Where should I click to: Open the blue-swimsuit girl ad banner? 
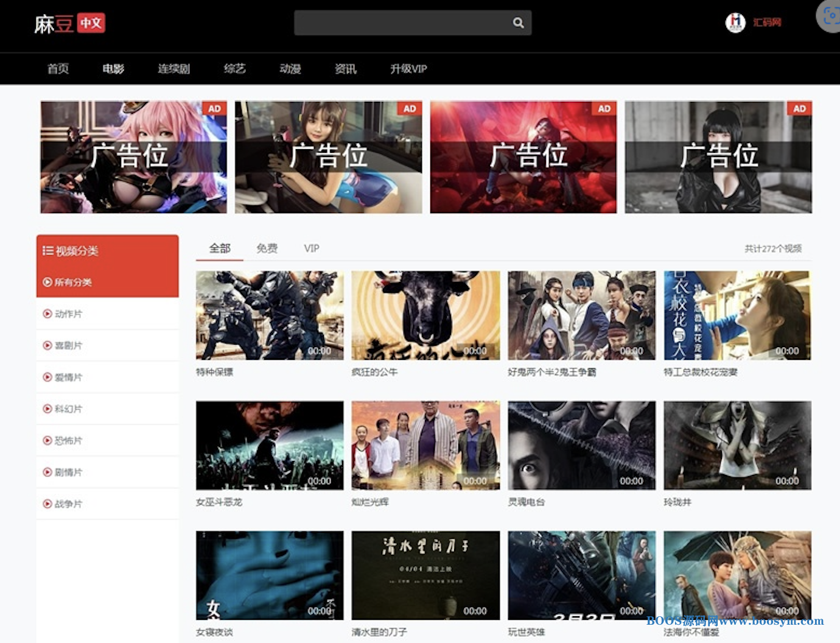(x=329, y=157)
